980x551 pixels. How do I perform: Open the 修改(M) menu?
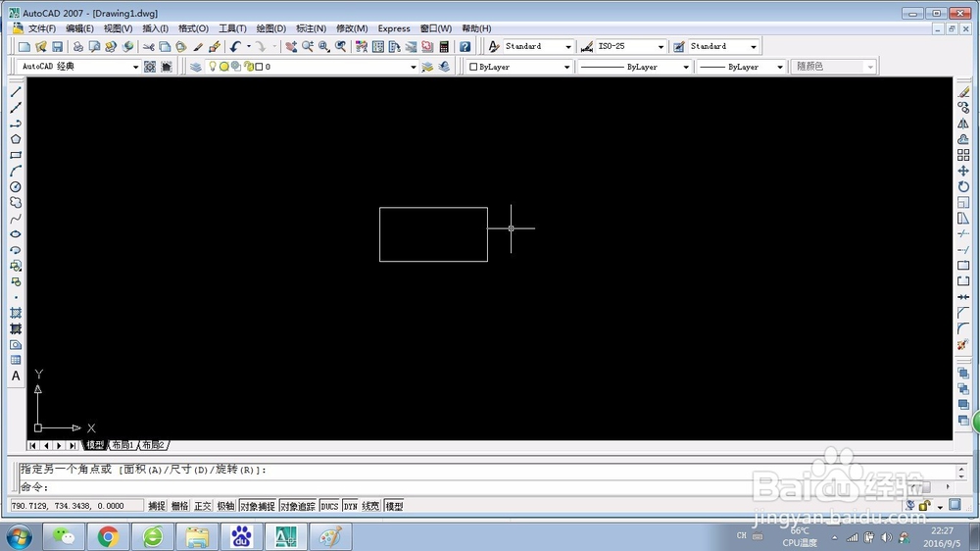click(352, 28)
